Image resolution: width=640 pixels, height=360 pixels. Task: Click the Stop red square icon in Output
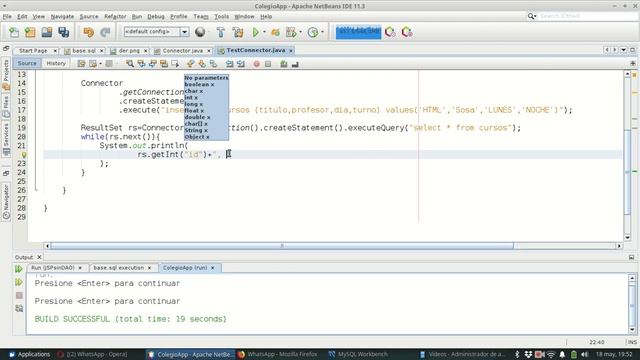(x=19, y=295)
